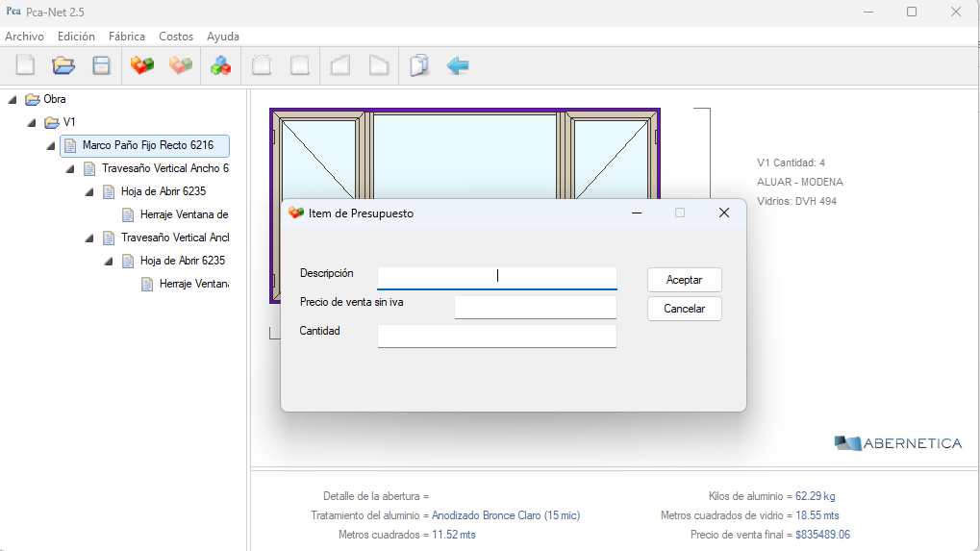Focus the Descripción input field

(x=497, y=277)
